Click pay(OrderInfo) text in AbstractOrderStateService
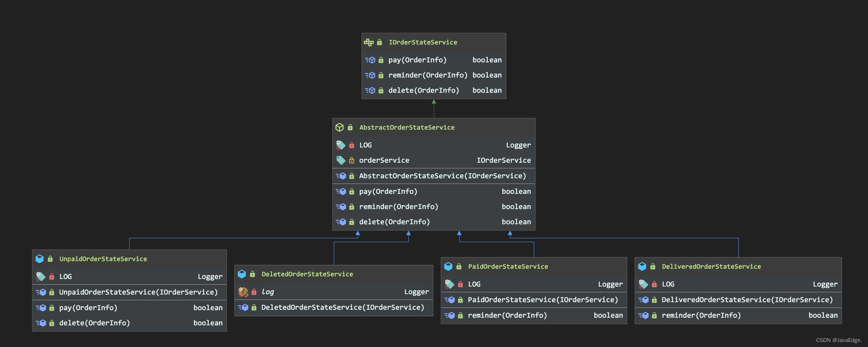Image resolution: width=868 pixels, height=347 pixels. pyautogui.click(x=388, y=192)
